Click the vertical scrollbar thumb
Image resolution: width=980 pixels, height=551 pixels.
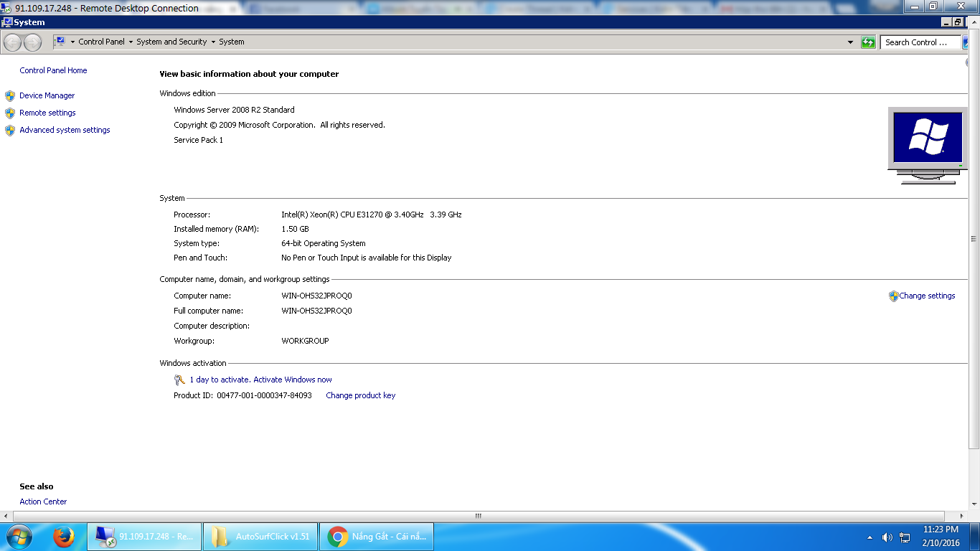[x=974, y=240]
